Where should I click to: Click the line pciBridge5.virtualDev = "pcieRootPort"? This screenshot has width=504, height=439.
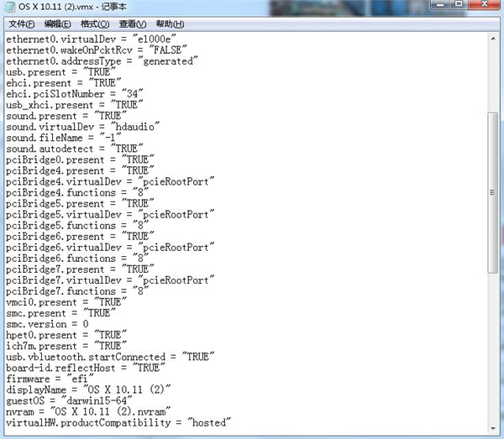110,214
